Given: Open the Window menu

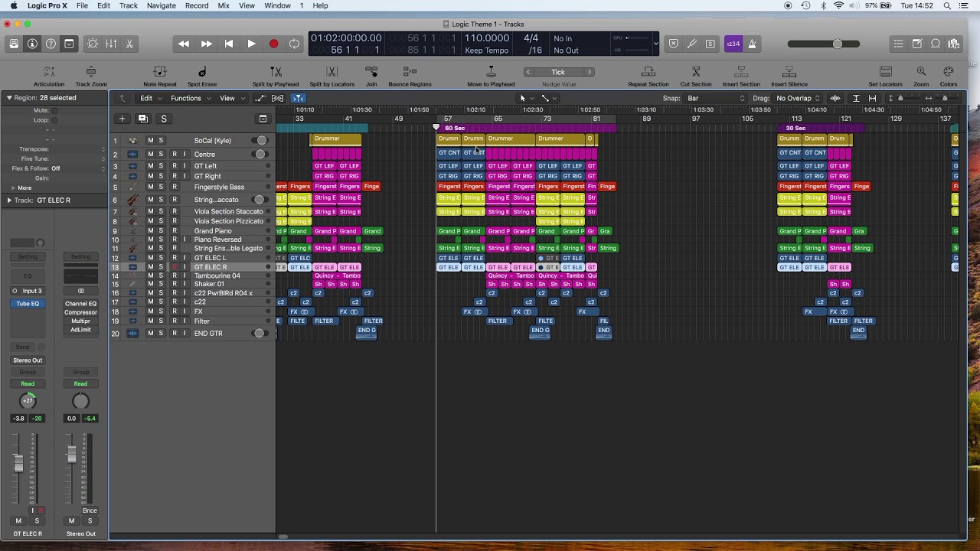Looking at the screenshot, I should pyautogui.click(x=277, y=5).
